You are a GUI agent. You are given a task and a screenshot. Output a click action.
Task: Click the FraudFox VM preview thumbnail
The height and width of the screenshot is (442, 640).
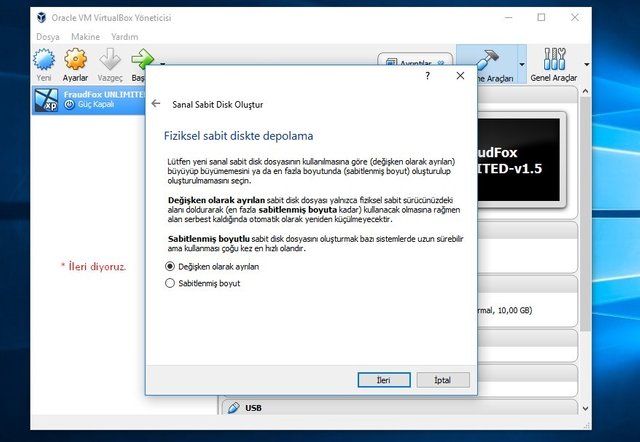tap(522, 160)
